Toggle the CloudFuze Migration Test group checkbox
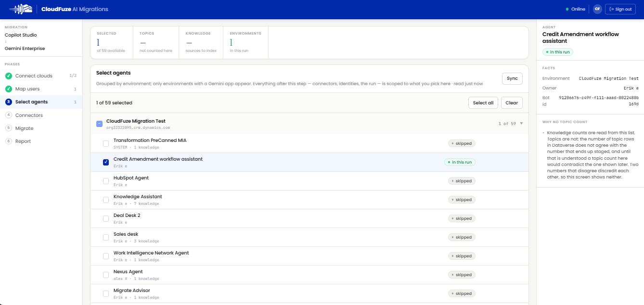This screenshot has width=644, height=305. (99, 124)
